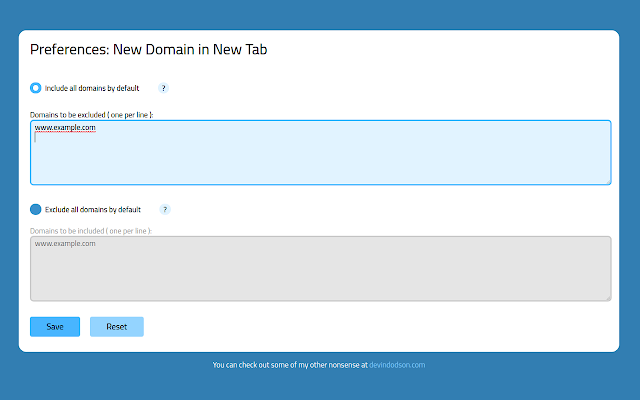Focus the 'Domains to be included' text area
The height and width of the screenshot is (400, 640).
320,269
